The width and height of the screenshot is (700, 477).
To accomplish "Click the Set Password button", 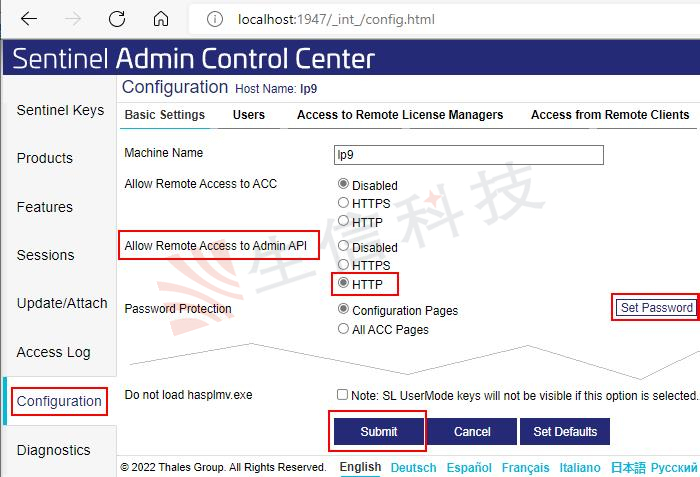I will [x=656, y=307].
